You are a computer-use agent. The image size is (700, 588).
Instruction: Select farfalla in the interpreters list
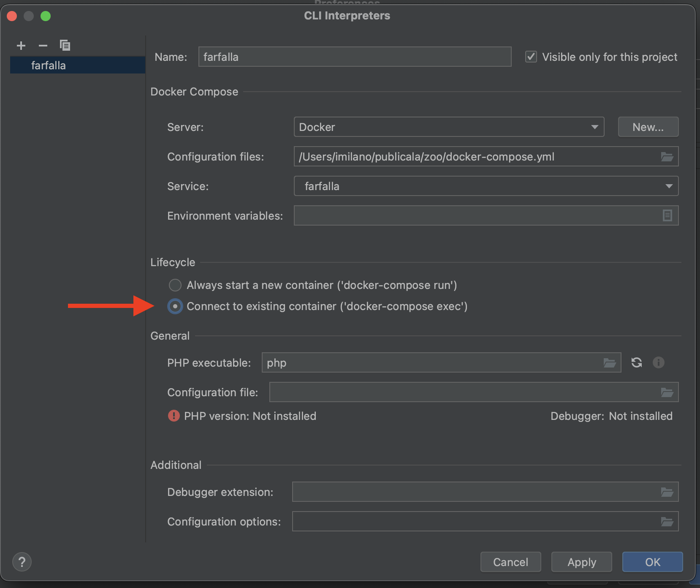(x=48, y=65)
